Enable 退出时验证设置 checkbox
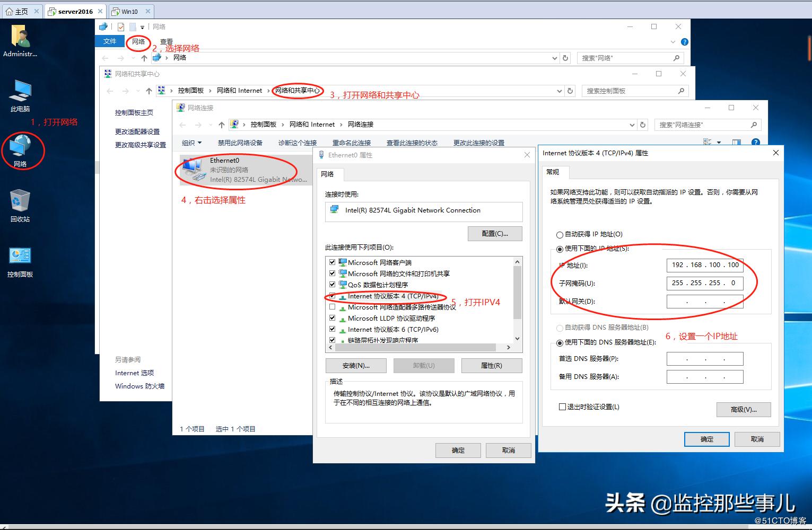The width and height of the screenshot is (812, 530). 562,407
